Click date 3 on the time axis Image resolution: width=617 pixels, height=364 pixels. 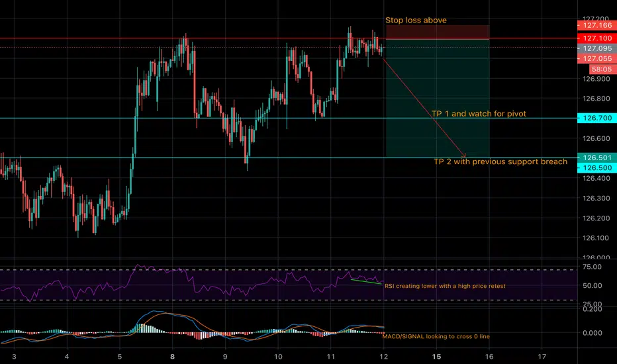click(x=14, y=357)
